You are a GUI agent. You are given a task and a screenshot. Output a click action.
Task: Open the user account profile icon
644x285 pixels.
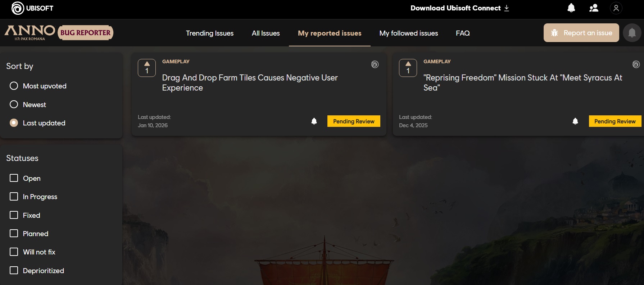click(616, 8)
